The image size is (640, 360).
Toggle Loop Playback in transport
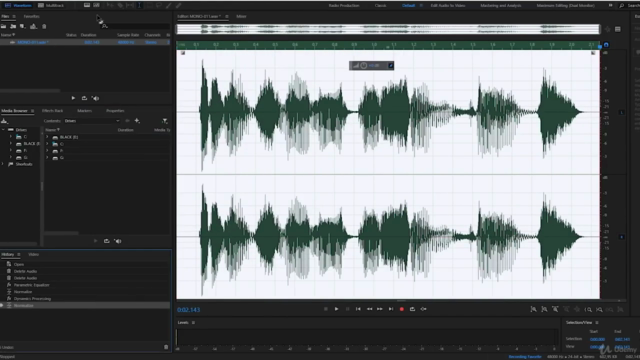pos(412,309)
